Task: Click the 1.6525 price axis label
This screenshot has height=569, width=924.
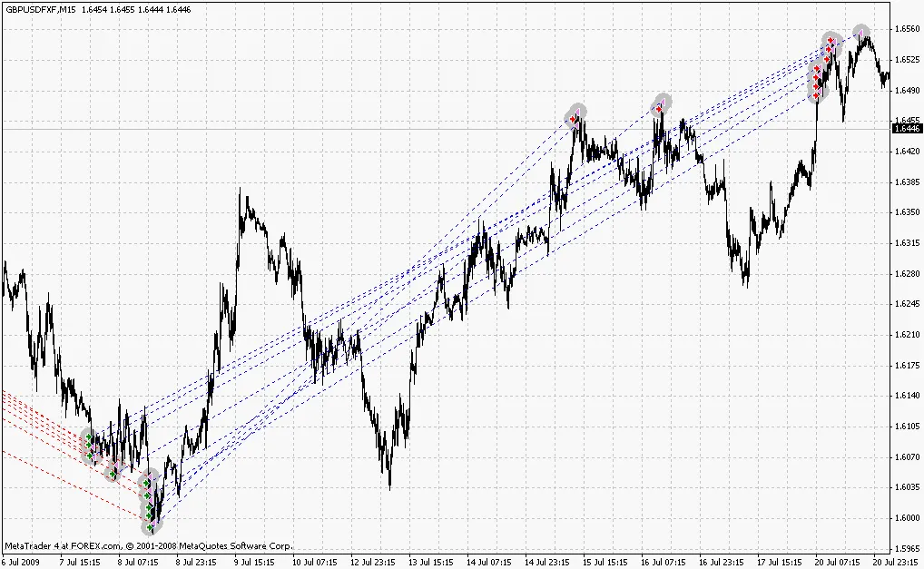Action: click(908, 60)
